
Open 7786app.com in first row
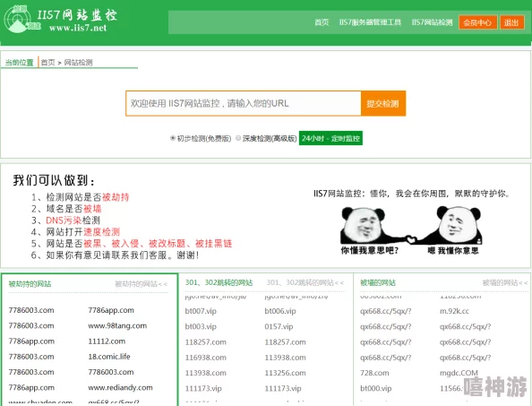point(111,310)
